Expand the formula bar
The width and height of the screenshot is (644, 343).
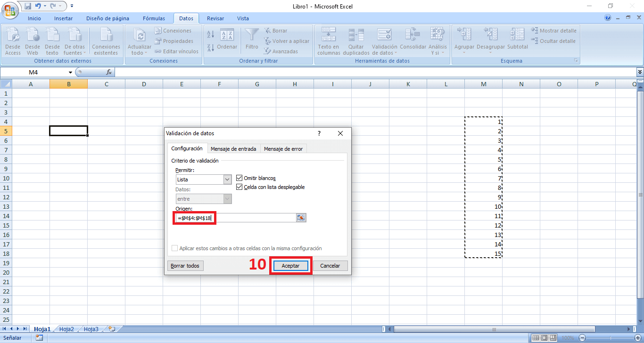640,72
